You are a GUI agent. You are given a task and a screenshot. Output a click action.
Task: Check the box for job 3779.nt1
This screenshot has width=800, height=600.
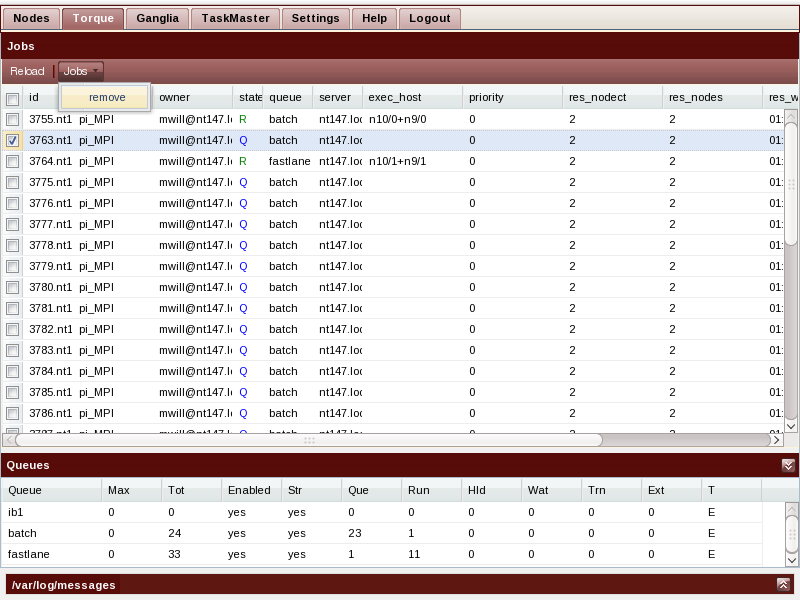(x=13, y=266)
